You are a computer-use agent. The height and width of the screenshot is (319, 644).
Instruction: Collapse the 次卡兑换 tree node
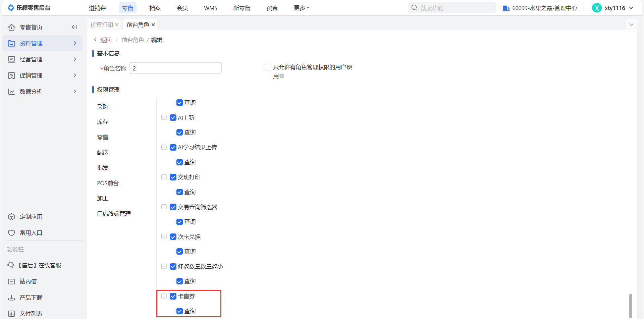pos(164,237)
